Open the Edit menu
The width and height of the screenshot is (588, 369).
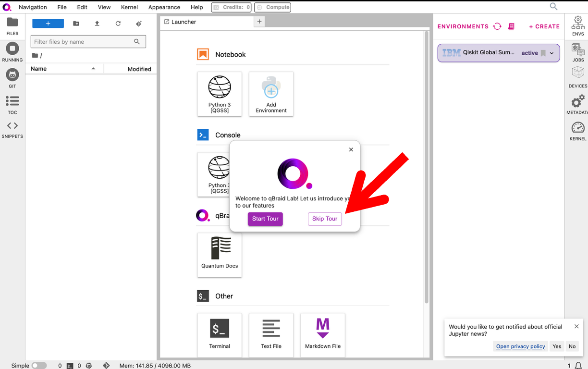tap(82, 7)
